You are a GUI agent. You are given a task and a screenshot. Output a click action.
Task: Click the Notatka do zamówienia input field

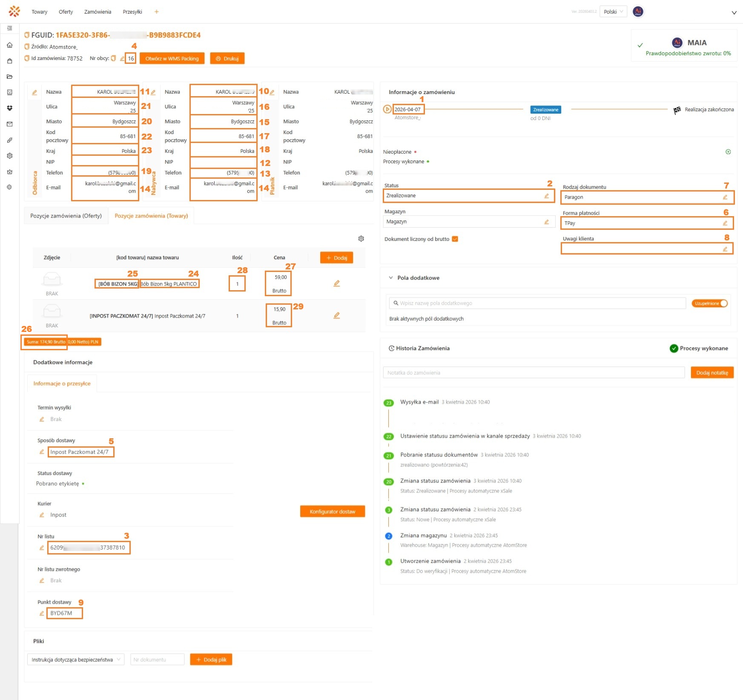click(x=534, y=373)
